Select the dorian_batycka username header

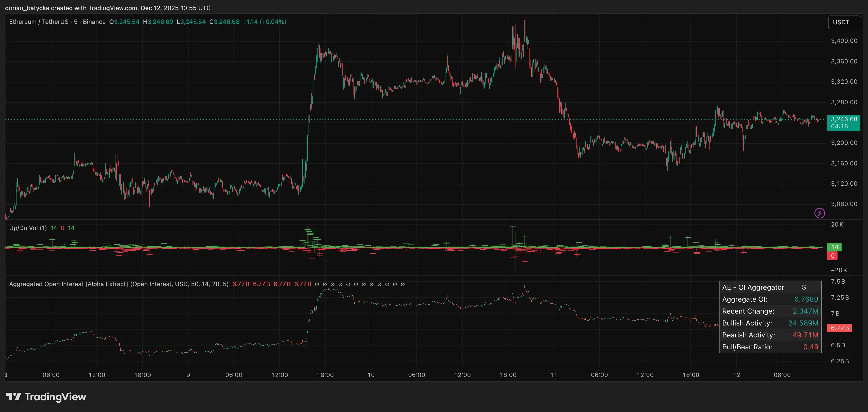click(28, 8)
